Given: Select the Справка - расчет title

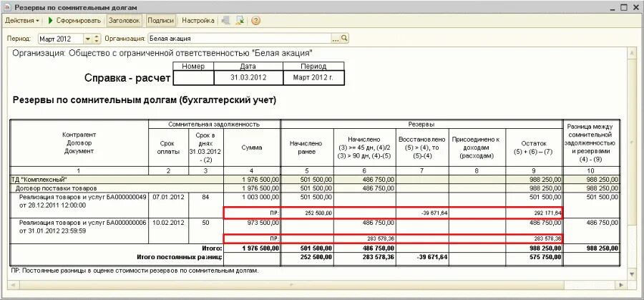Looking at the screenshot, I should 127,78.
